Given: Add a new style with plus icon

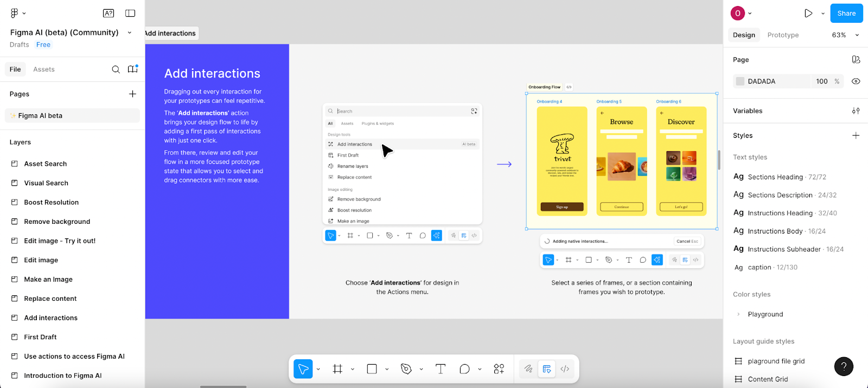Looking at the screenshot, I should [856, 135].
